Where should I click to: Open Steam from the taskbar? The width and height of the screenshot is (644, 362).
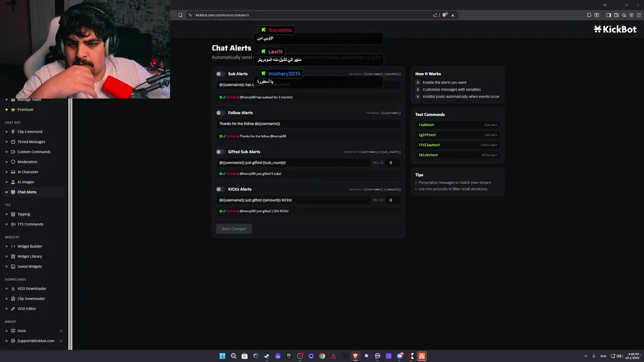click(x=267, y=356)
